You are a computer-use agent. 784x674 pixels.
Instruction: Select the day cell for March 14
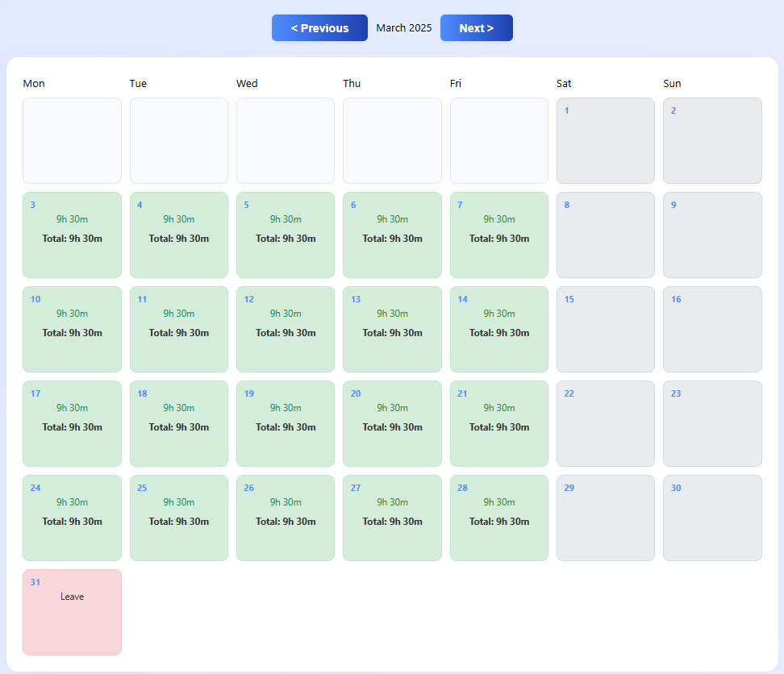(x=498, y=329)
